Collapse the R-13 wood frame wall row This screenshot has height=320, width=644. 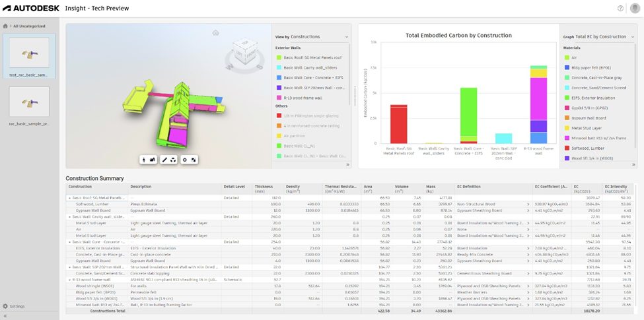(x=69, y=280)
